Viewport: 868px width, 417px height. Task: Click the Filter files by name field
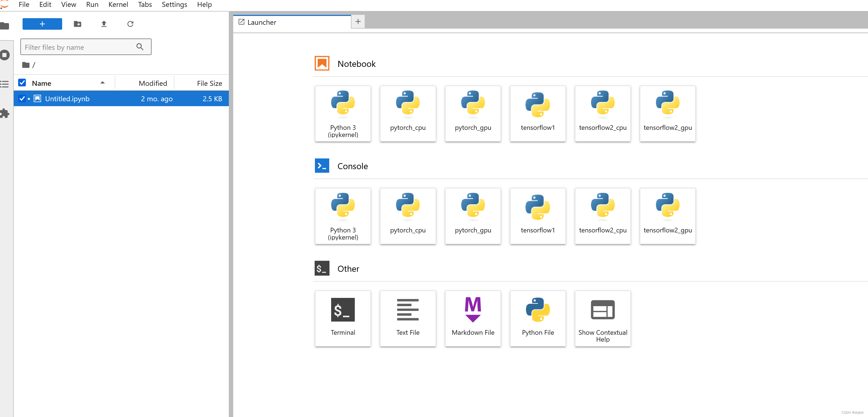tap(86, 47)
